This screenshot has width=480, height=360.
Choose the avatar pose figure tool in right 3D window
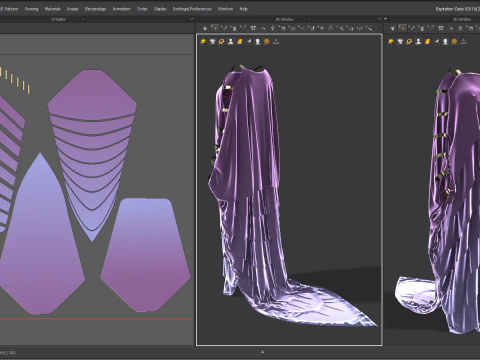tap(460, 28)
